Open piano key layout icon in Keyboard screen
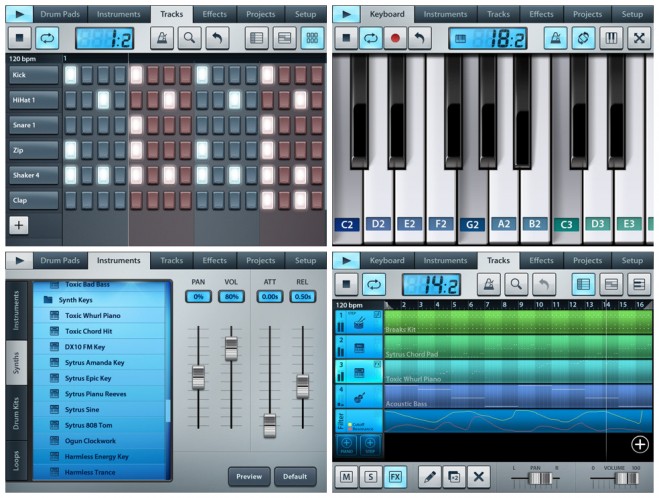The width and height of the screenshot is (659, 498). pos(611,38)
